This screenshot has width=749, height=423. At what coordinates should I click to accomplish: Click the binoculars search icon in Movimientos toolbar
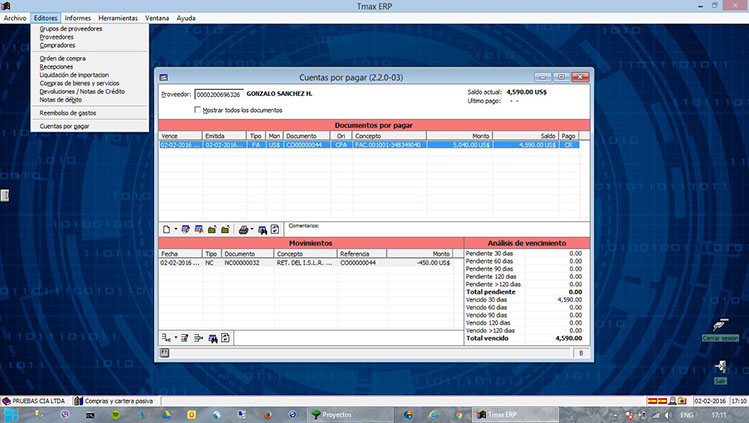tap(213, 338)
